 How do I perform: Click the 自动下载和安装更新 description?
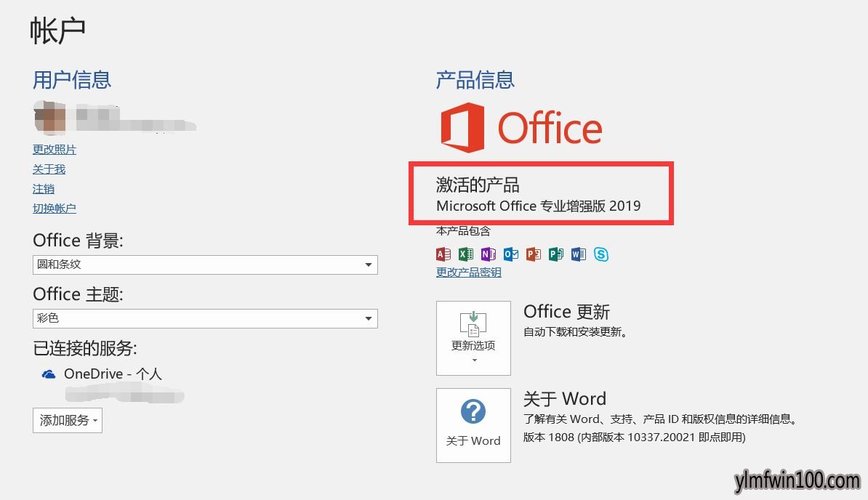(575, 332)
